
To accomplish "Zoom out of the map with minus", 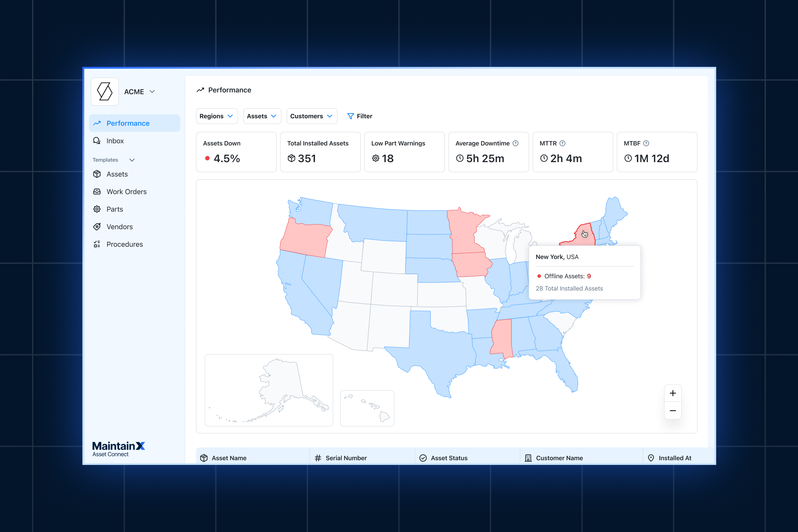I will (673, 411).
